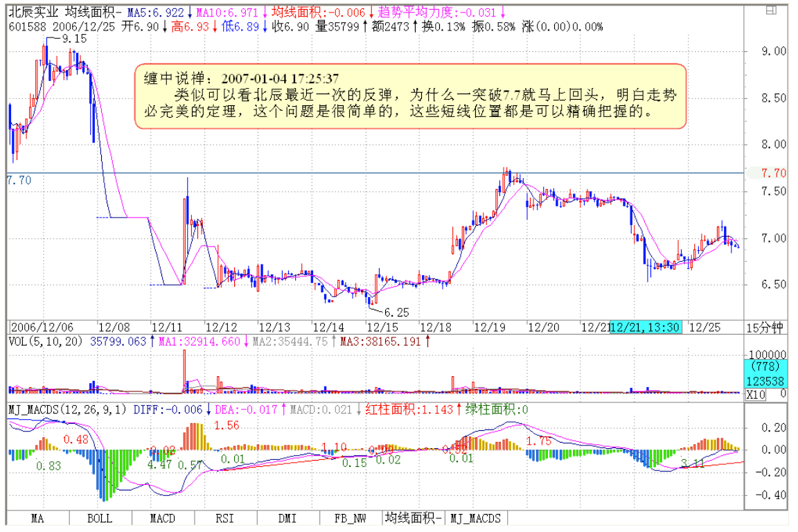Viewport: 798px width, 532px height.
Task: Click the 9.00 price axis label
Action: tap(774, 51)
